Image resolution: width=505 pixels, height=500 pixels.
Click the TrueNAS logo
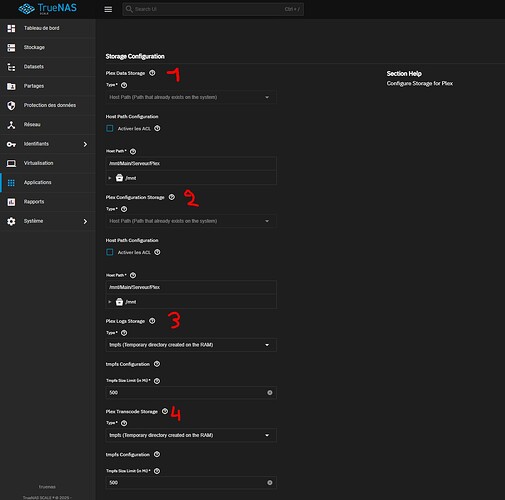point(47,9)
